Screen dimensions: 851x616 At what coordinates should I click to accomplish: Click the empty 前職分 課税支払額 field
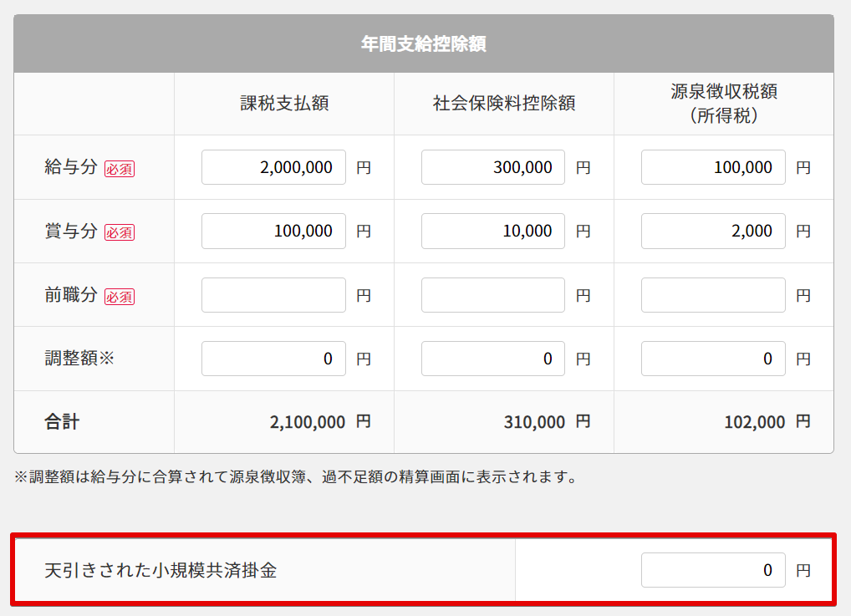pos(273,295)
